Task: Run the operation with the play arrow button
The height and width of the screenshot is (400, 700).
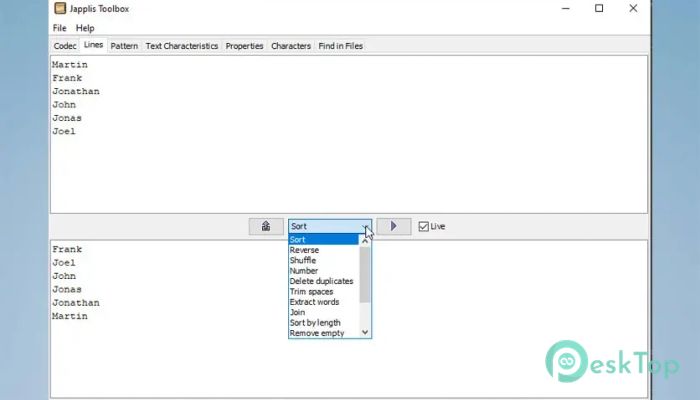Action: [x=394, y=226]
